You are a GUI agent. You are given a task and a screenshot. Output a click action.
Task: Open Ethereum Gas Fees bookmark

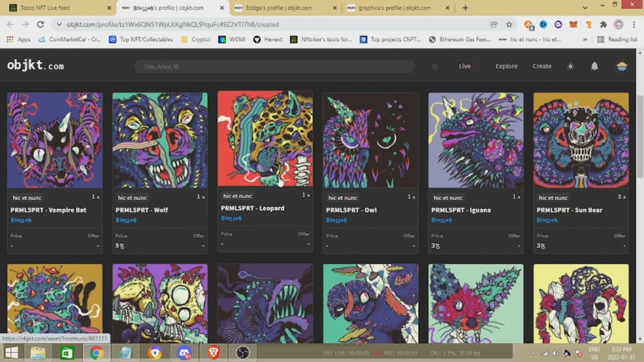click(460, 39)
